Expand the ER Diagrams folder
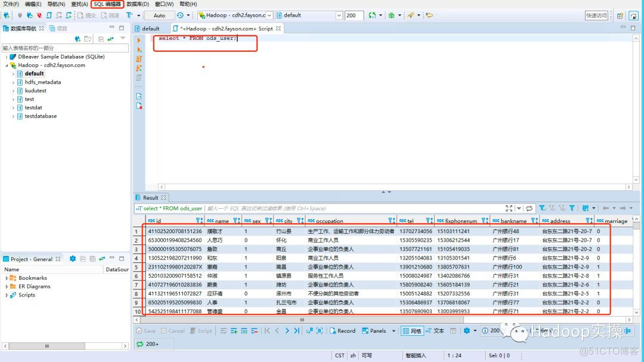The width and height of the screenshot is (644, 362). 7,286
